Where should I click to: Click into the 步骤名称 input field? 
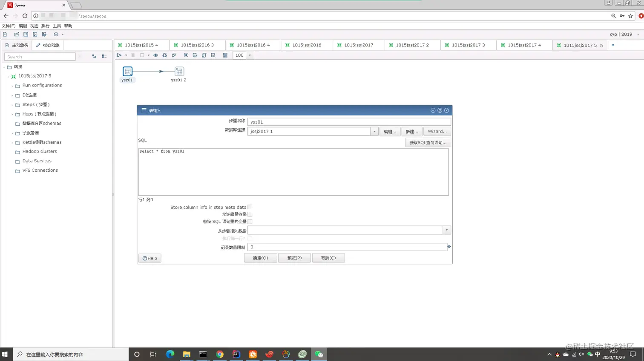(x=349, y=122)
